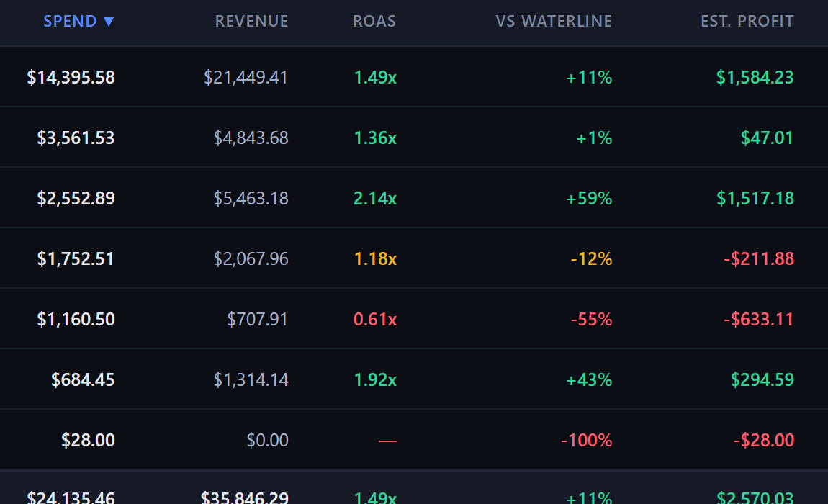The image size is (828, 504).
Task: Select the spend value $28.00
Action: tap(88, 440)
